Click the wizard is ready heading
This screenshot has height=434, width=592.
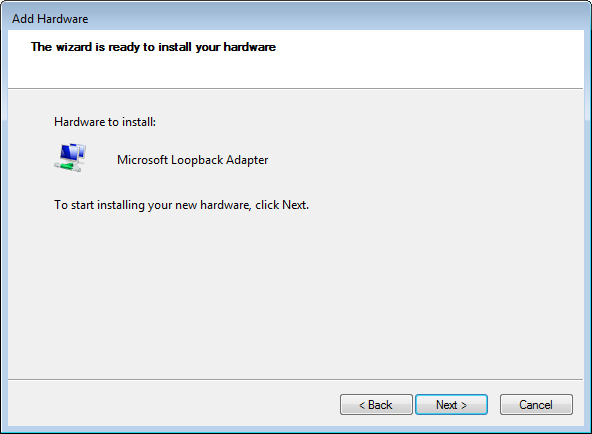click(153, 47)
